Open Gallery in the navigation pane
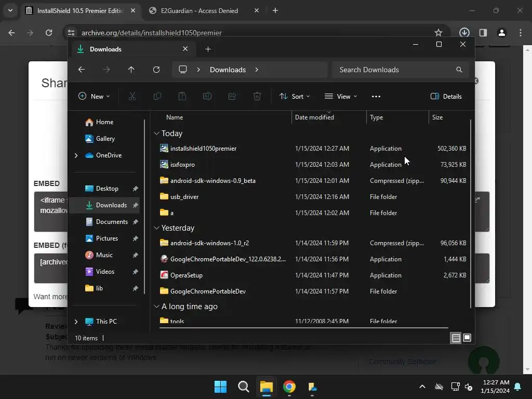Viewport: 532px width, 399px height. [x=105, y=139]
